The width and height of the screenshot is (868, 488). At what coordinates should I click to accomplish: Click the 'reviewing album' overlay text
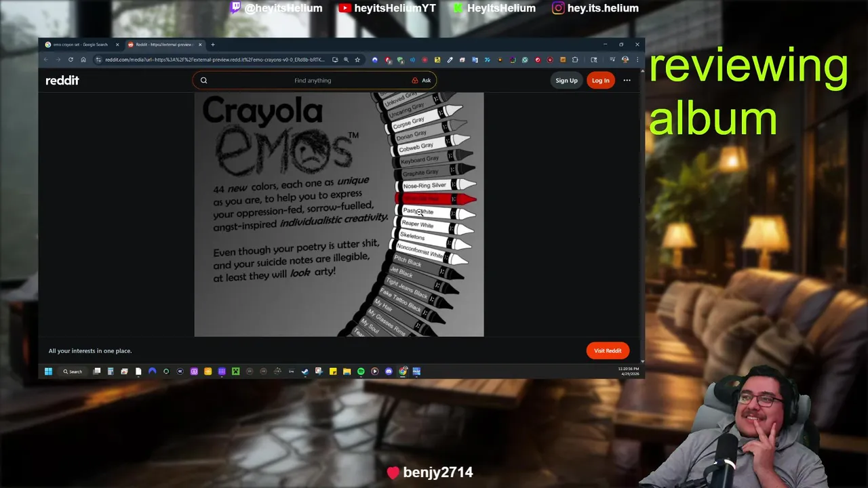pyautogui.click(x=749, y=93)
